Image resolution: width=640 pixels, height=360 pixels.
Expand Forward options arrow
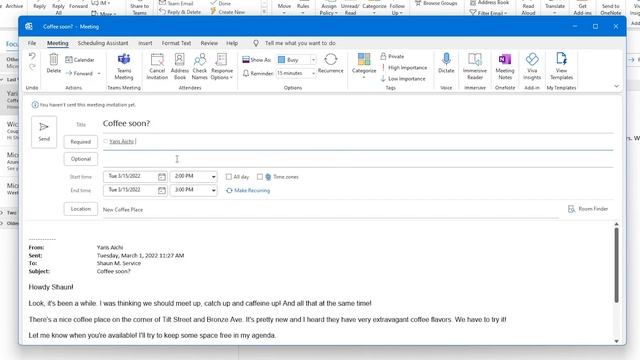coord(99,73)
